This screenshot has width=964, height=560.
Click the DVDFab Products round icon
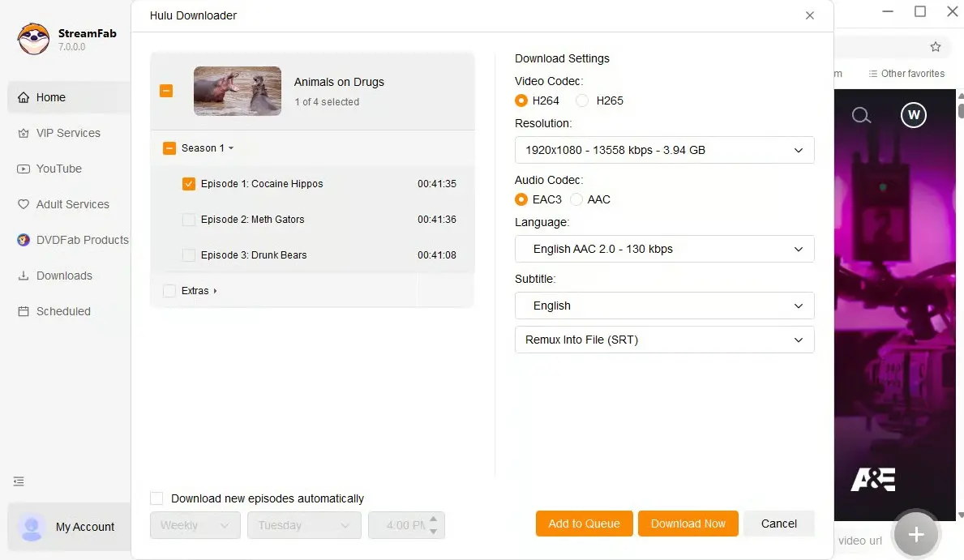24,241
